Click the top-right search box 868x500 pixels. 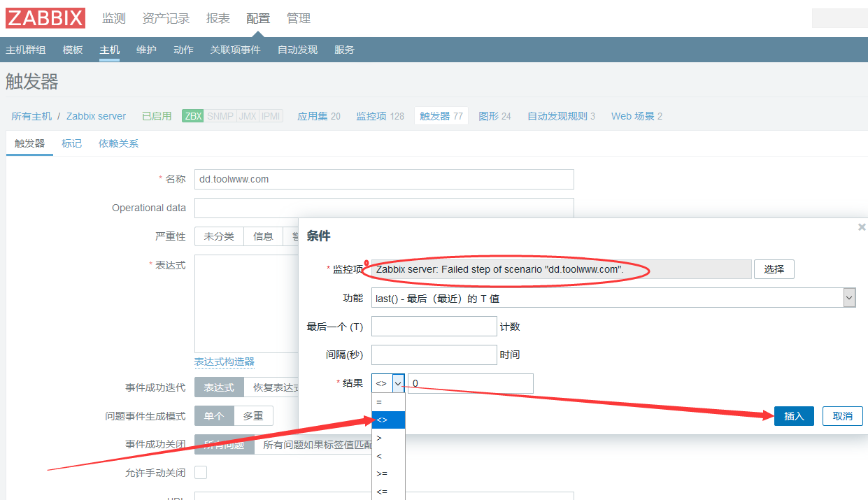click(x=839, y=18)
